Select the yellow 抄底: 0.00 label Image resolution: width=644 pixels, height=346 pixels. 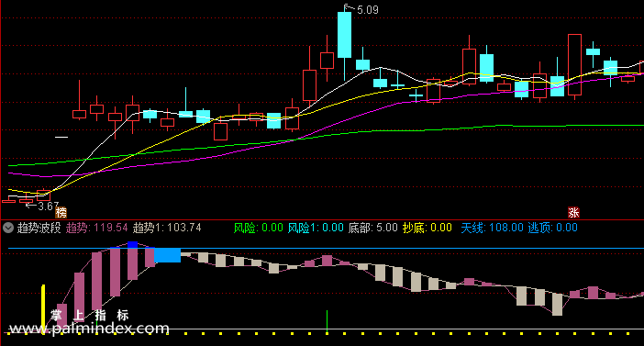[427, 228]
